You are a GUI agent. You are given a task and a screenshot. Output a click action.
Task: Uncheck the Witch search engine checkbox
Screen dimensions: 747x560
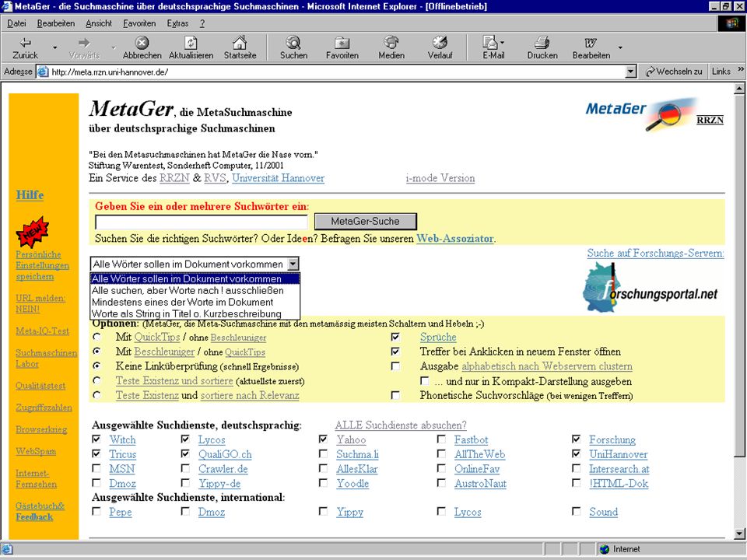click(x=96, y=439)
